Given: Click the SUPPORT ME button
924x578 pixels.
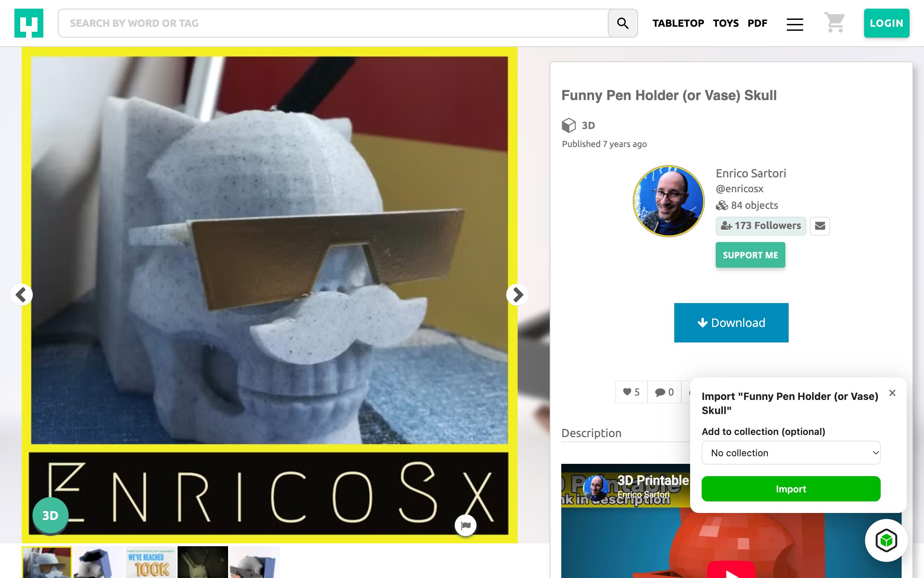Looking at the screenshot, I should click(x=750, y=255).
